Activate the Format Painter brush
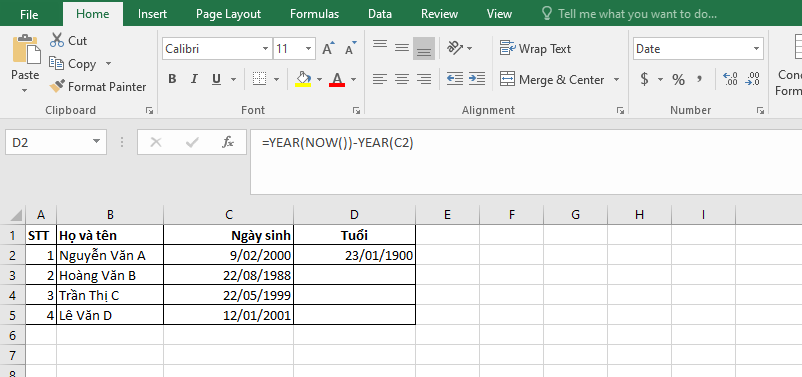The image size is (802, 377). pos(57,86)
